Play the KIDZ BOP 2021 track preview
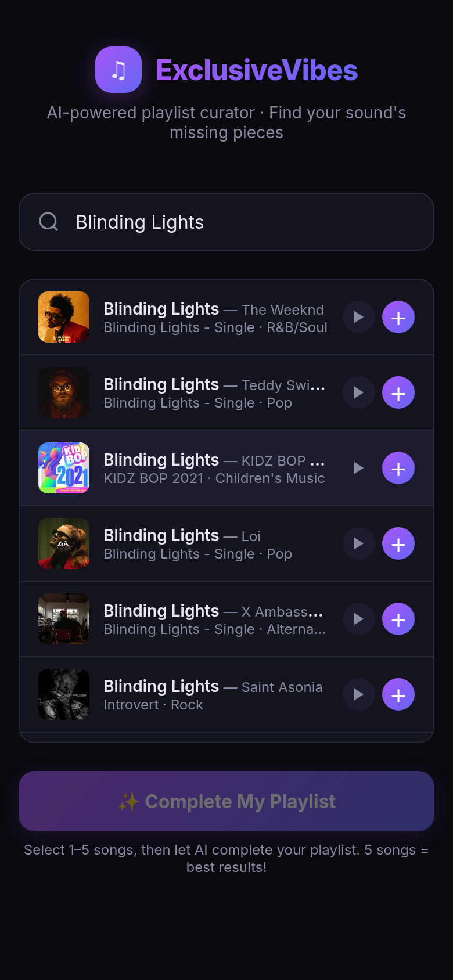Viewport: 453px width, 980px height. 358,468
